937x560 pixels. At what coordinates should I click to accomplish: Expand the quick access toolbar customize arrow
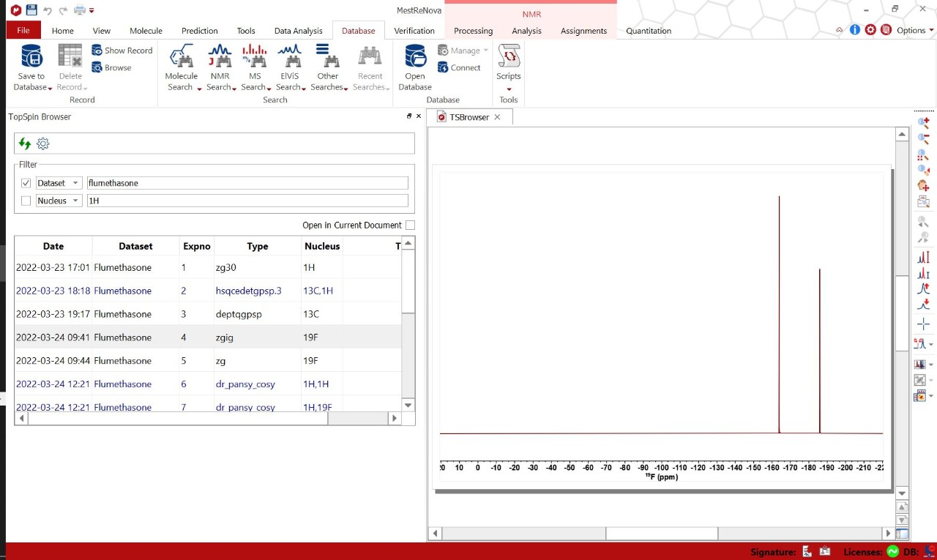tap(92, 11)
